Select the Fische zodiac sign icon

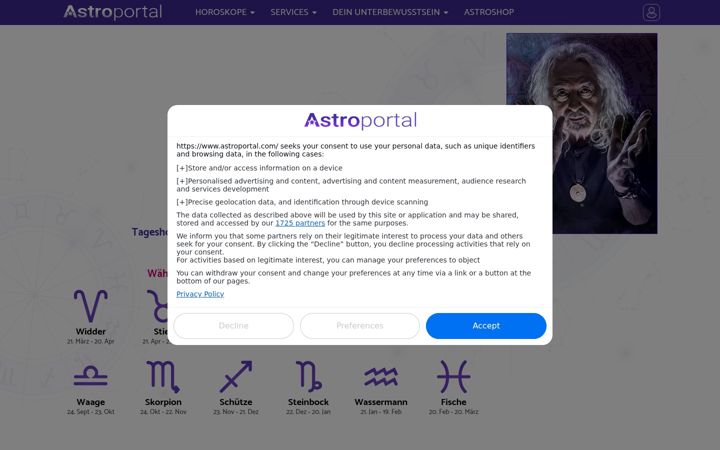(453, 376)
